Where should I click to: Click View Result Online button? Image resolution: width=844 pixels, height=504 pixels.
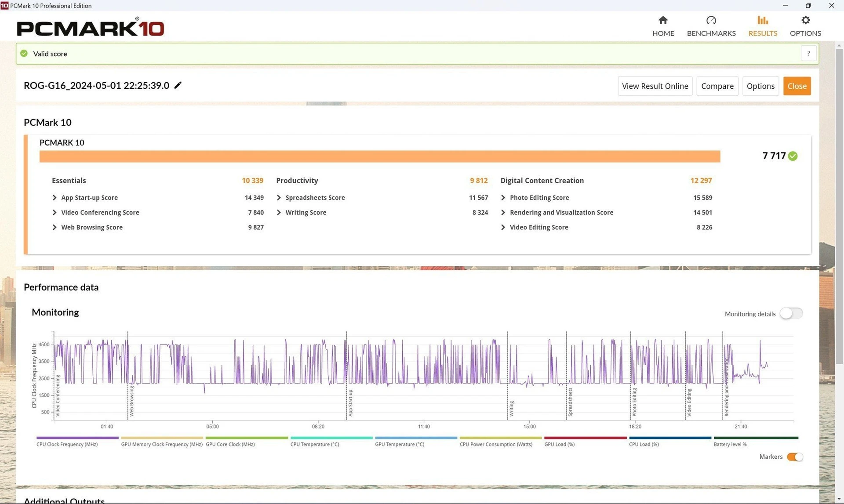[x=655, y=86]
